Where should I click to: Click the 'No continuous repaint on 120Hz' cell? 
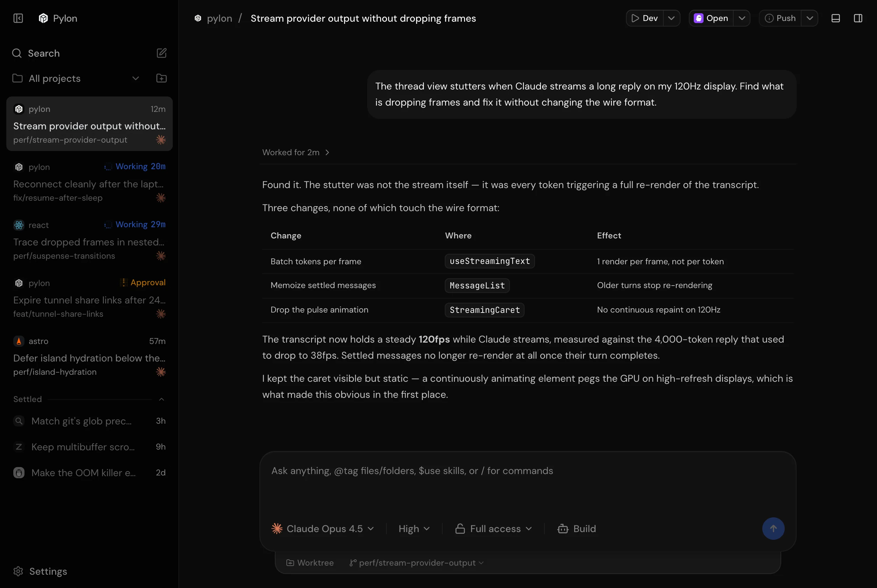tap(659, 310)
